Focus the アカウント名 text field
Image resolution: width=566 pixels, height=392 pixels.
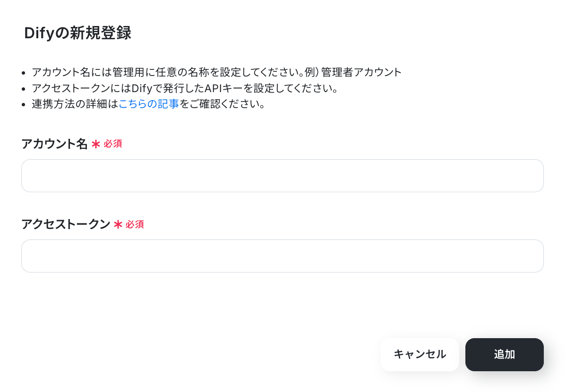coord(282,176)
